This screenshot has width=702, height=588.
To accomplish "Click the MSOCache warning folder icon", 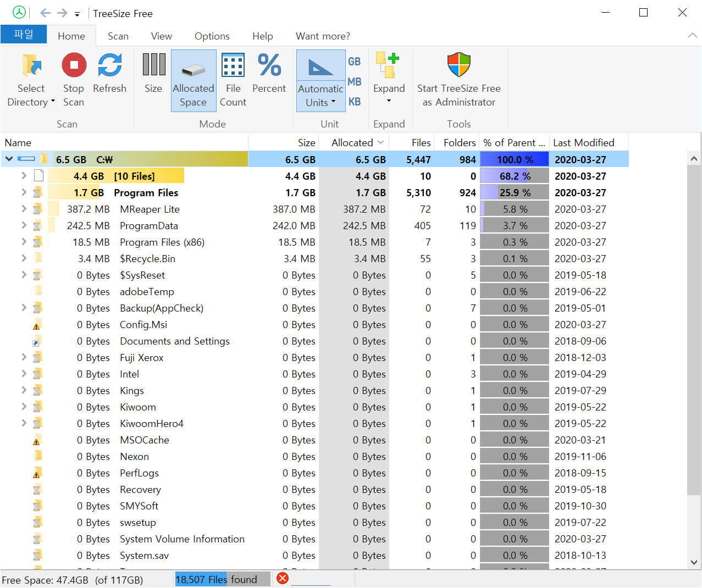I will (37, 440).
